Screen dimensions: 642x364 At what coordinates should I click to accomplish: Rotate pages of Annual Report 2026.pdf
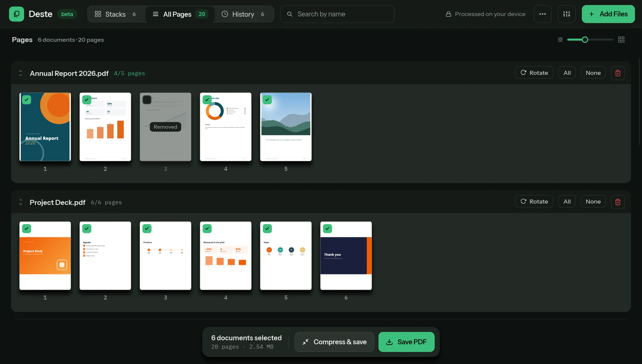point(534,73)
